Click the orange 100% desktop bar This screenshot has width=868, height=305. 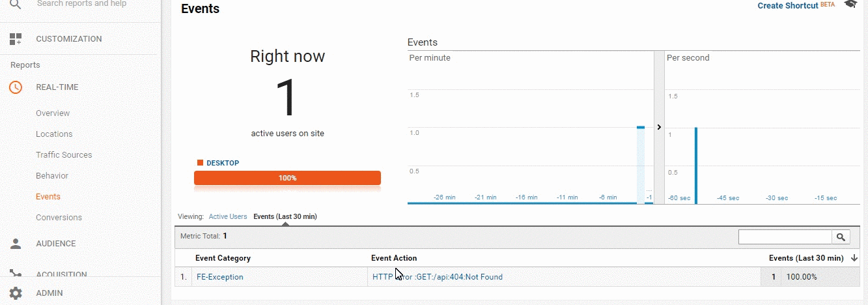[x=287, y=178]
